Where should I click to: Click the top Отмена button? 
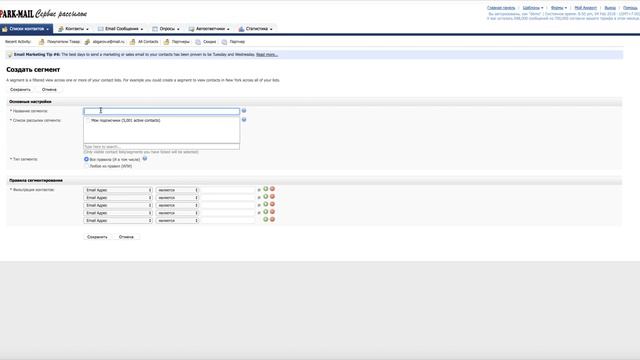[x=49, y=89]
